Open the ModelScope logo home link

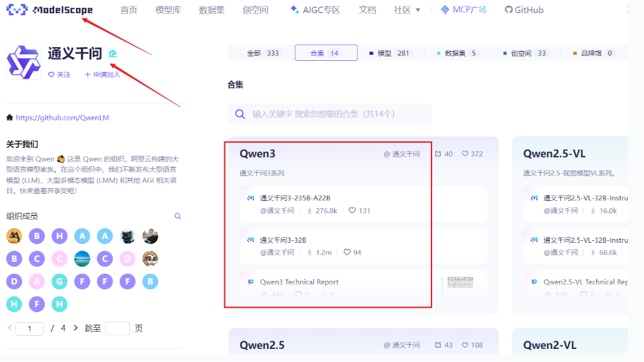coord(50,9)
